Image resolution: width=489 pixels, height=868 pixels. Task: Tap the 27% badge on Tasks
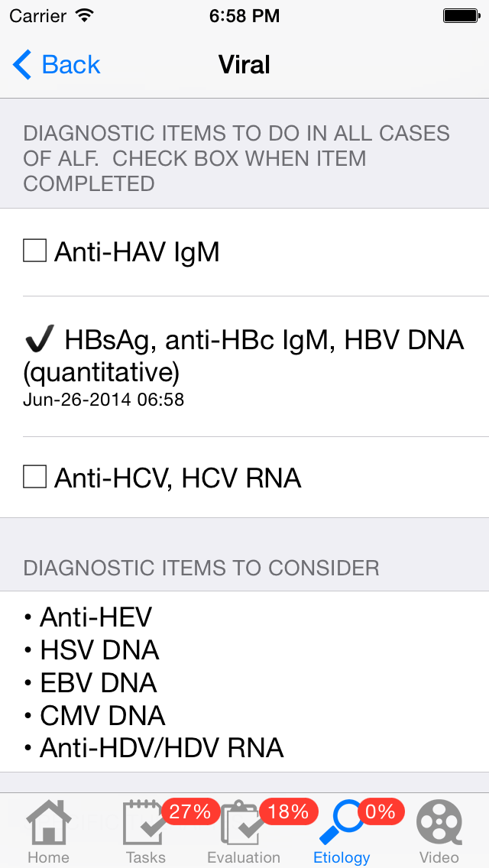click(x=190, y=811)
